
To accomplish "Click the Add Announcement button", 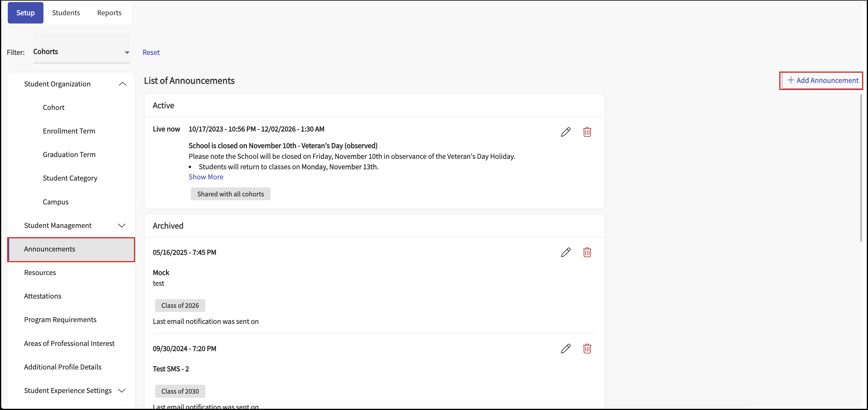I will tap(822, 80).
